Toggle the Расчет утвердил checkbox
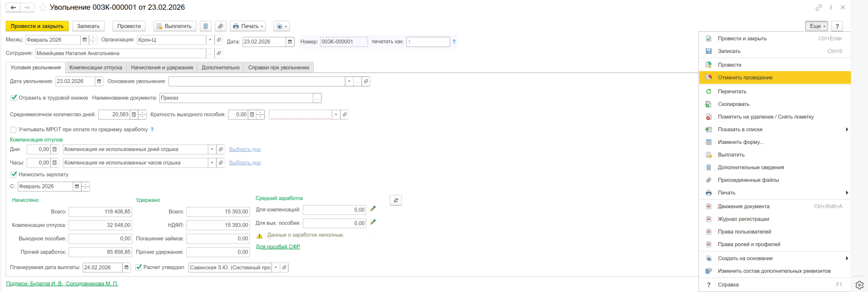The width and height of the screenshot is (868, 292). 139,267
